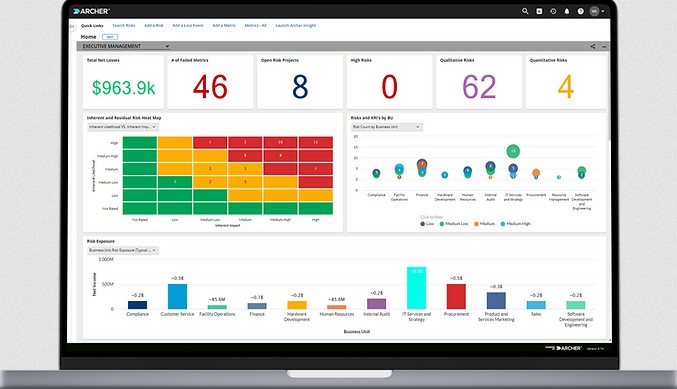Open the Metrics - All quick link
The height and width of the screenshot is (389, 677).
(x=256, y=25)
